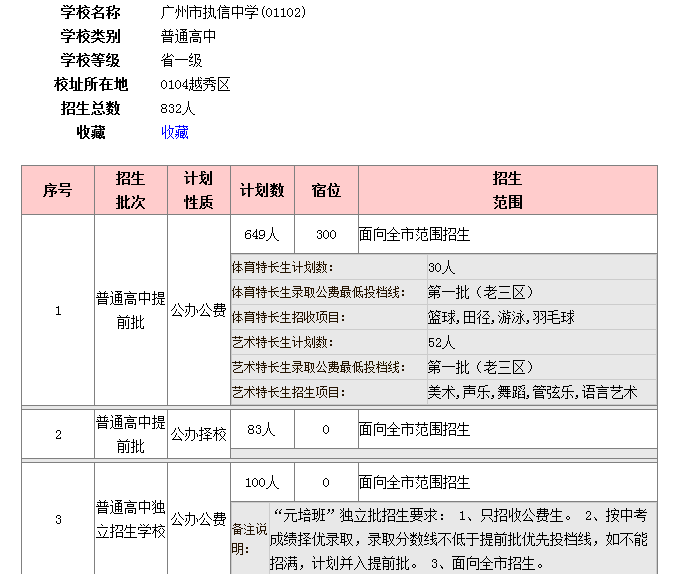Click the 普通高中 school type value
The width and height of the screenshot is (674, 574).
click(188, 36)
